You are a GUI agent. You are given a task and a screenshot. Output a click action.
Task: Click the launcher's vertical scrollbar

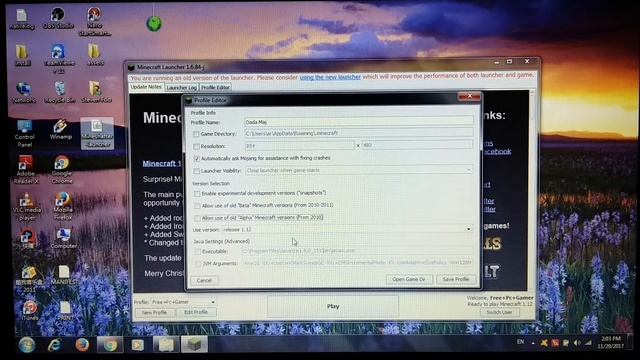point(532,190)
